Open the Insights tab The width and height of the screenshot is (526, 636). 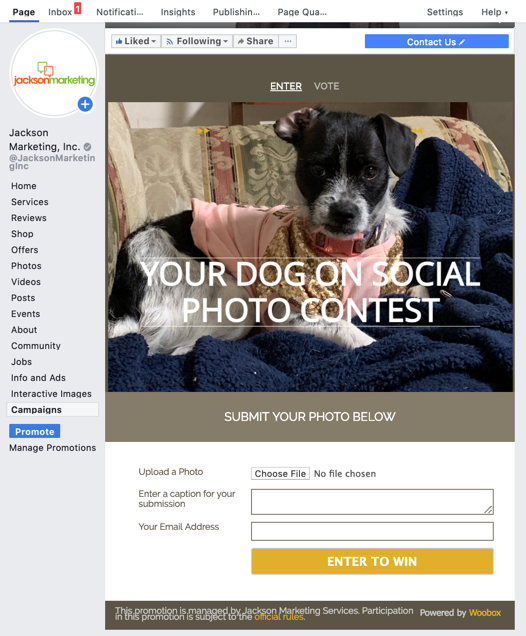pos(178,12)
